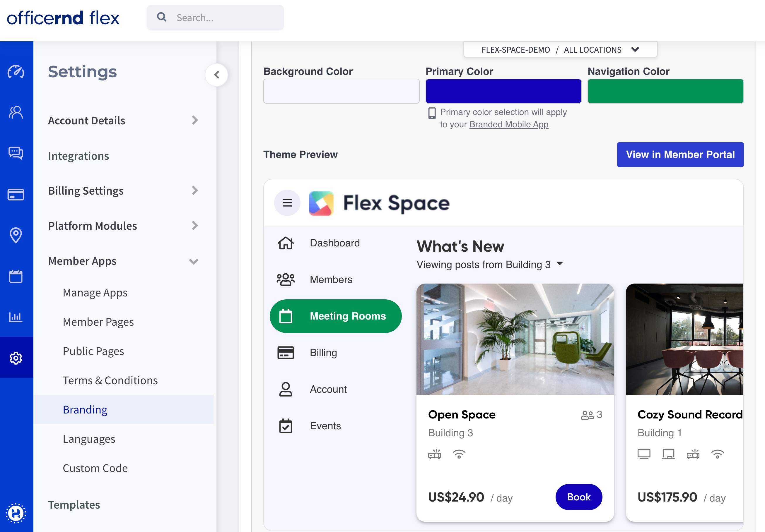Follow the Branded Mobile App link

click(x=508, y=124)
